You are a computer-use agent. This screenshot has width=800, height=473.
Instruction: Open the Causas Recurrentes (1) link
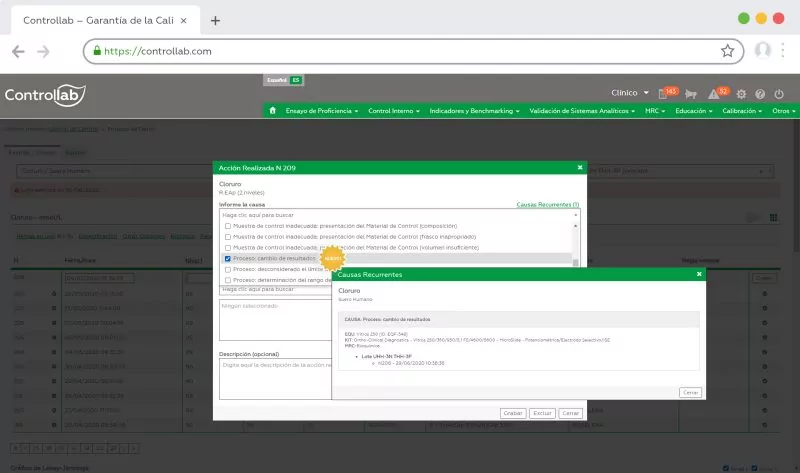point(547,204)
